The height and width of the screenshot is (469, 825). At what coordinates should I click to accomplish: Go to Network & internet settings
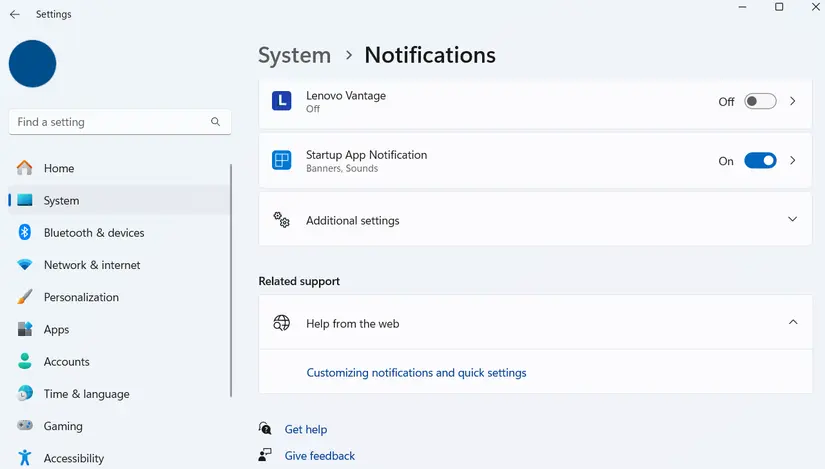coord(92,265)
